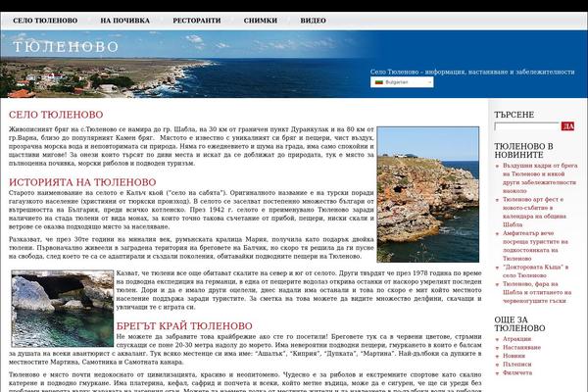Open news link about Въздушни кадри от брега
Image resolution: width=588 pixels, height=392 pixels.
pos(539,178)
